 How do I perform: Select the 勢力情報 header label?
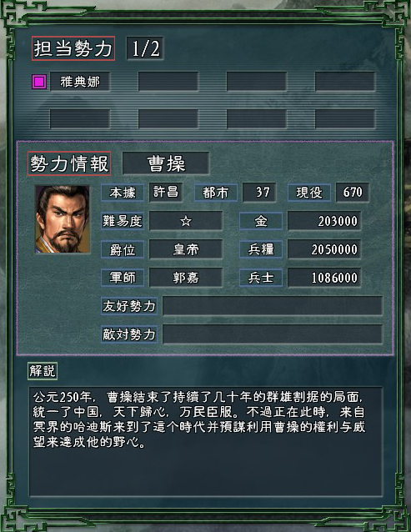[x=69, y=163]
